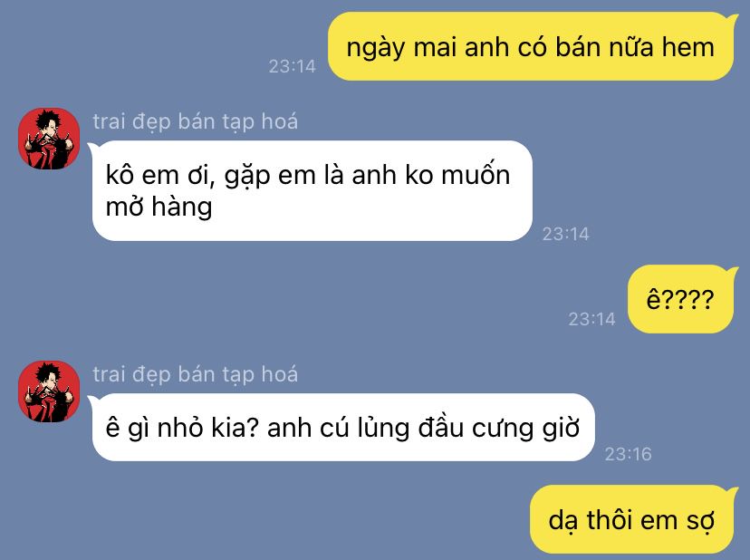Select the 'ê gì nhỏ kia?' white bubble
This screenshot has height=560, width=750.
click(x=343, y=428)
